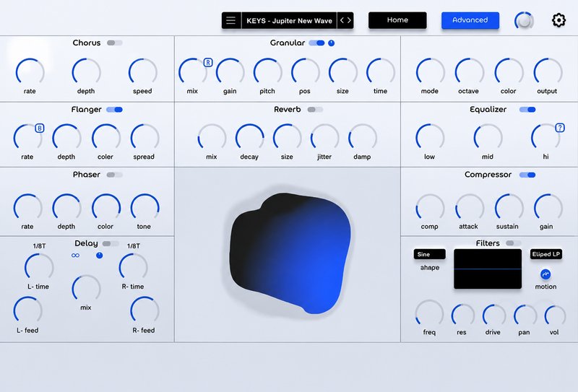Enable the Filters switch
Screen dimensions: 578x392
[x=514, y=243]
